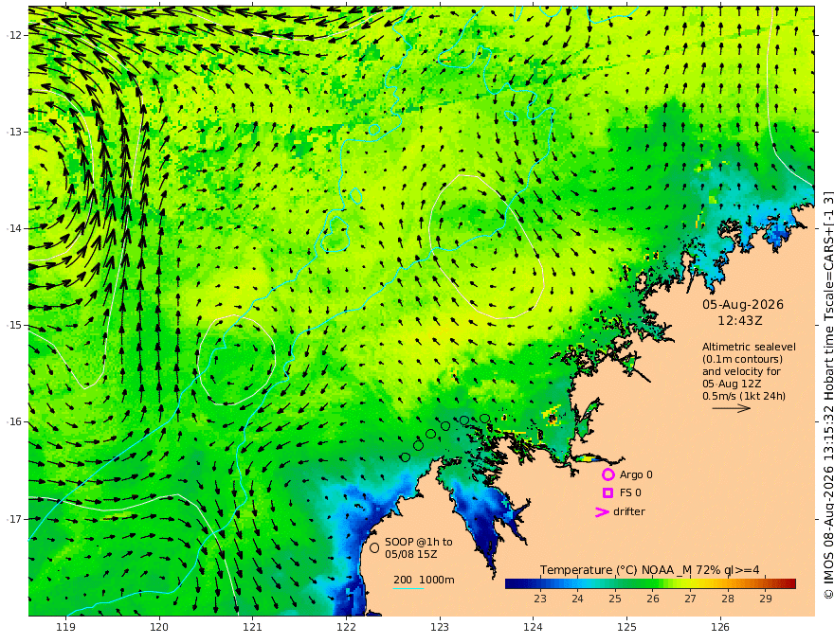Click latitude axis label -14
This screenshot has width=834, height=644.
[14, 228]
